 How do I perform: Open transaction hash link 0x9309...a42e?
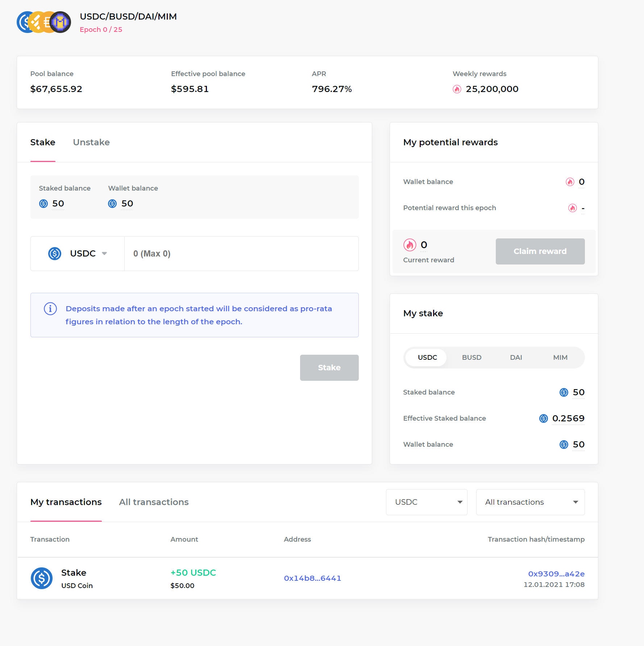[556, 574]
